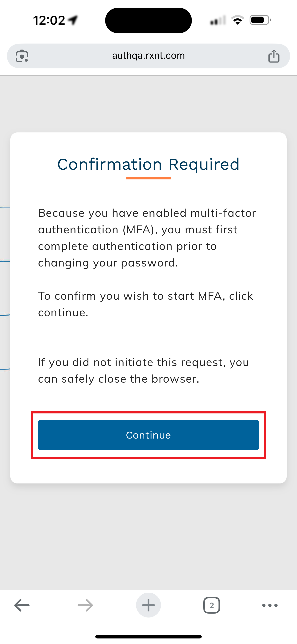
Task: Tap the forward navigation arrow
Action: click(x=85, y=605)
